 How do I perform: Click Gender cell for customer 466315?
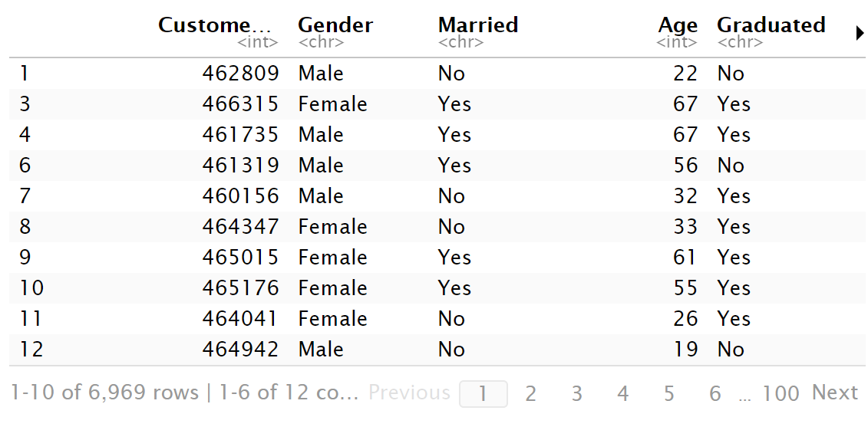click(x=333, y=104)
